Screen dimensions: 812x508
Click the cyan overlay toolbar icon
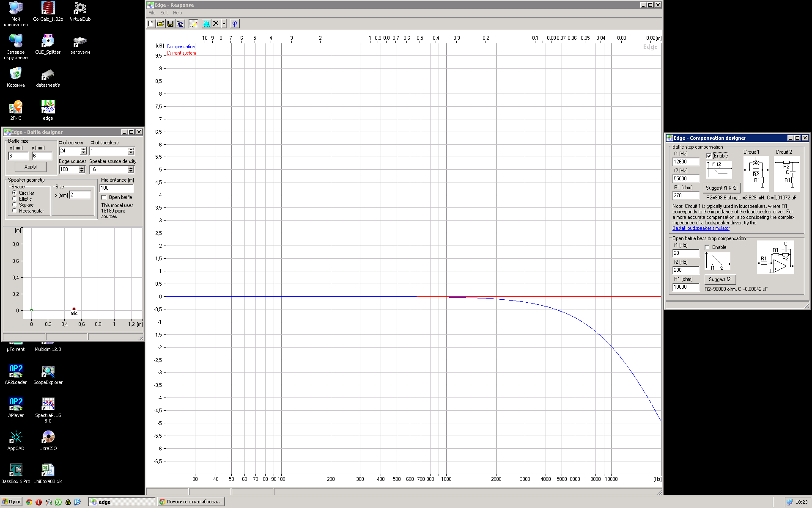tap(206, 24)
